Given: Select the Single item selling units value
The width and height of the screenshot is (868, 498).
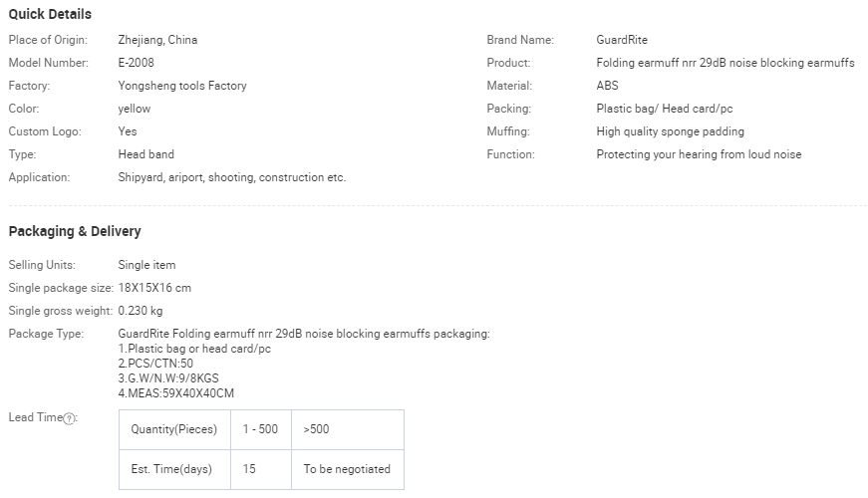Looking at the screenshot, I should click(x=146, y=265).
